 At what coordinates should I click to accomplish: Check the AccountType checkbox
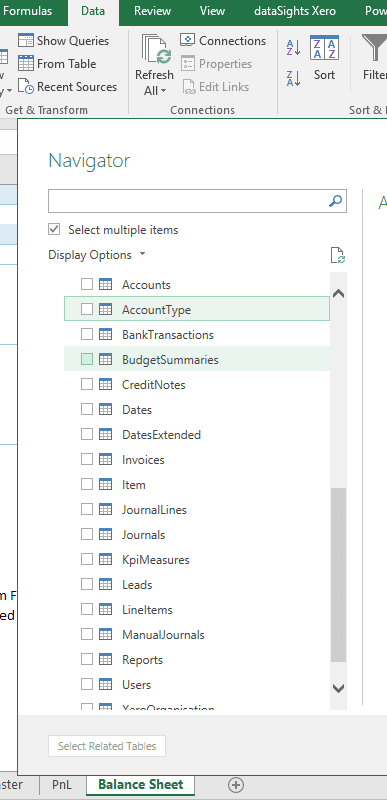pyautogui.click(x=87, y=310)
